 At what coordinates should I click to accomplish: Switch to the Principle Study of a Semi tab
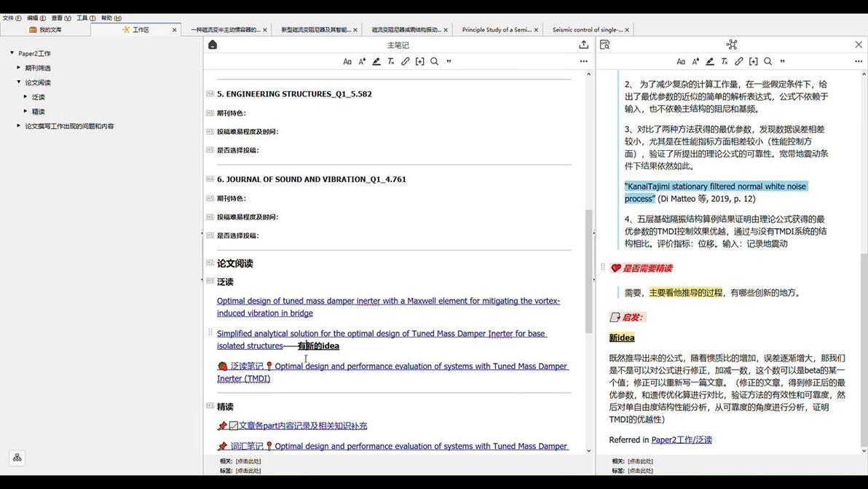pos(497,30)
